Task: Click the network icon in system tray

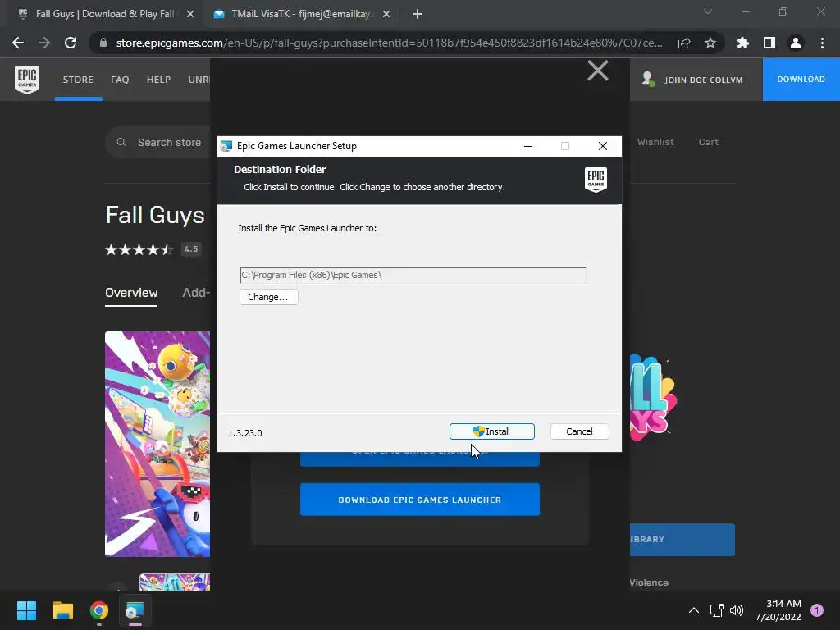Action: pos(716,610)
